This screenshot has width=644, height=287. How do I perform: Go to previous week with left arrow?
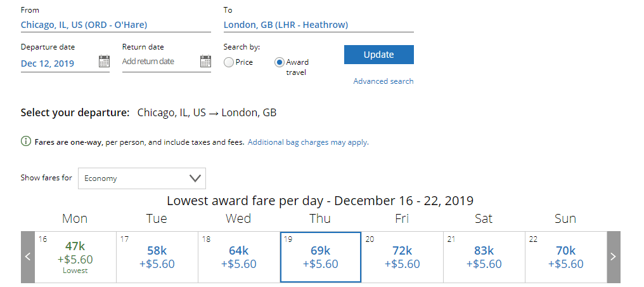28,257
